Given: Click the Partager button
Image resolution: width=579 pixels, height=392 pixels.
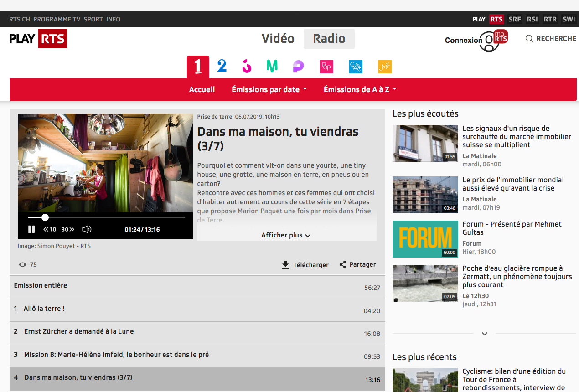Looking at the screenshot, I should click(357, 264).
